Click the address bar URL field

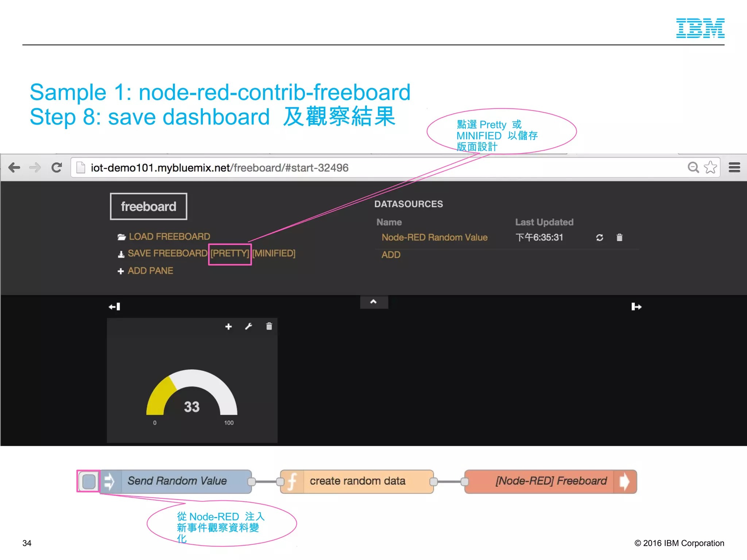[395, 168]
